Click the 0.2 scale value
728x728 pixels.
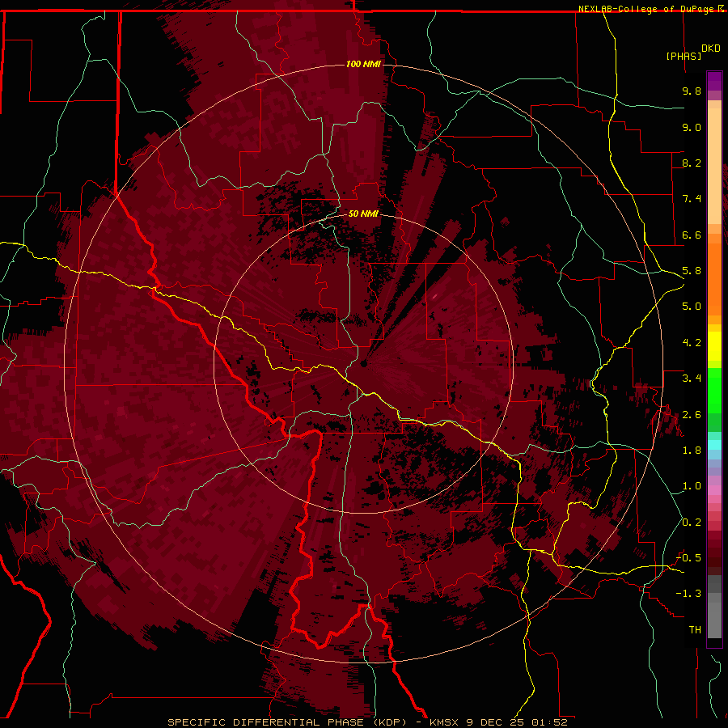point(692,523)
